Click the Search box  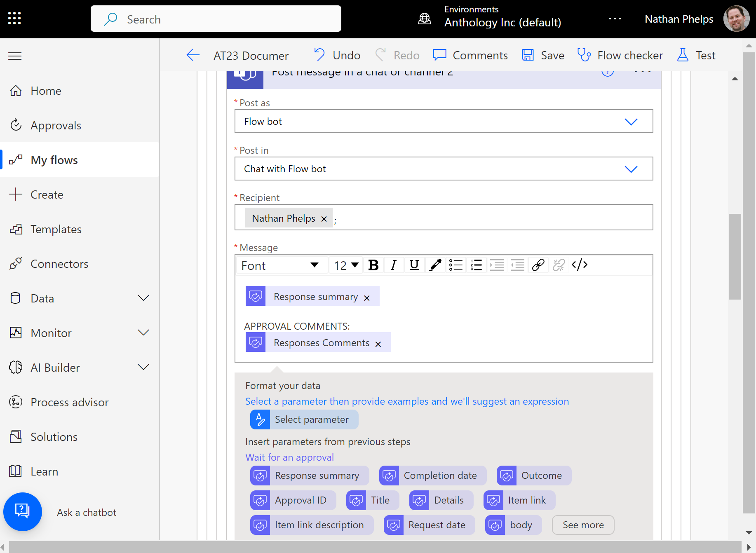point(216,19)
